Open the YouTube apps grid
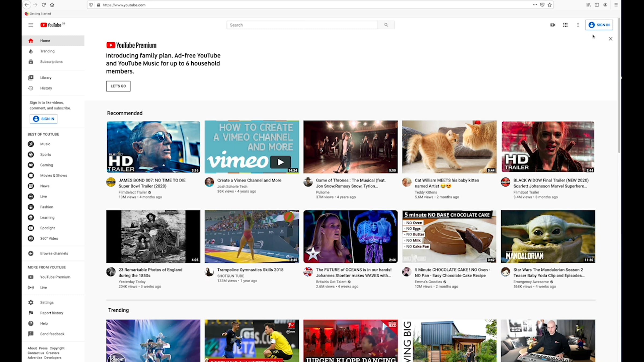The image size is (644, 362). tap(565, 25)
